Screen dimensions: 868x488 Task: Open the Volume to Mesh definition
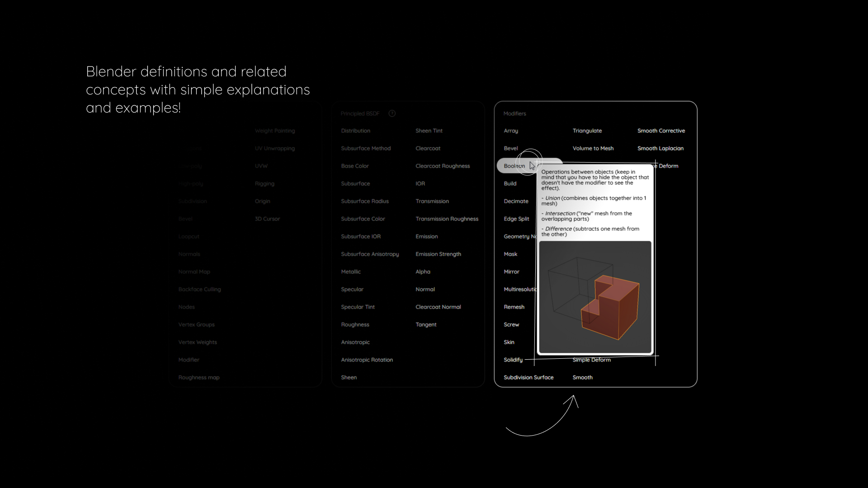click(593, 148)
